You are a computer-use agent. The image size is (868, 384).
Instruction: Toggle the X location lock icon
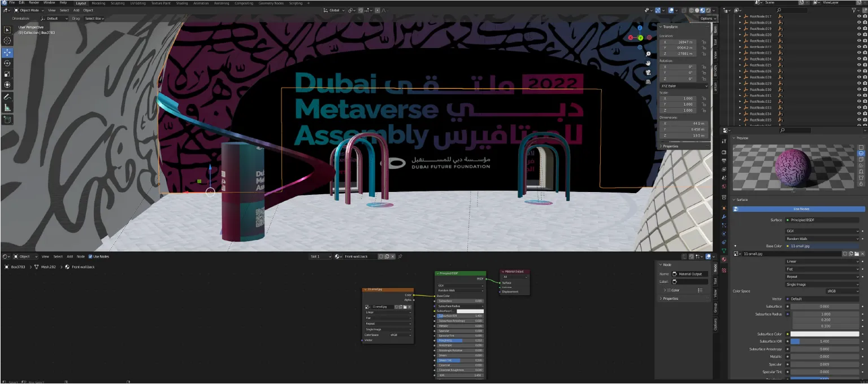[704, 42]
